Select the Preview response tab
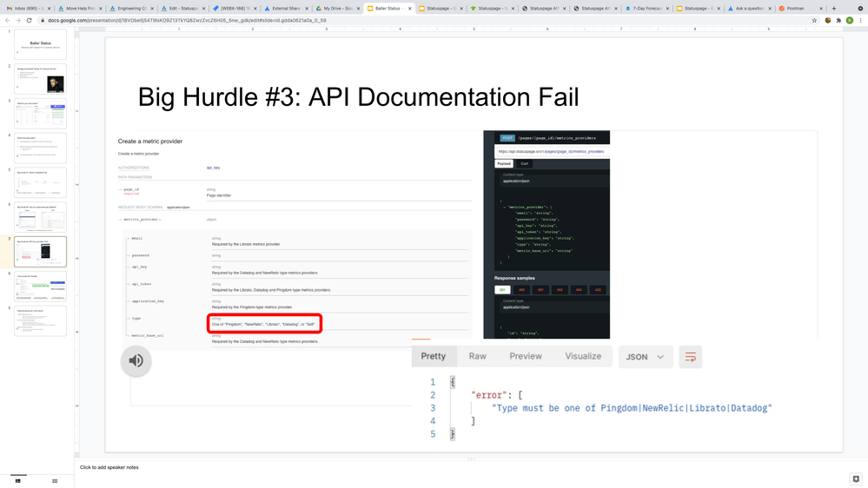This screenshot has height=488, width=868. (526, 356)
